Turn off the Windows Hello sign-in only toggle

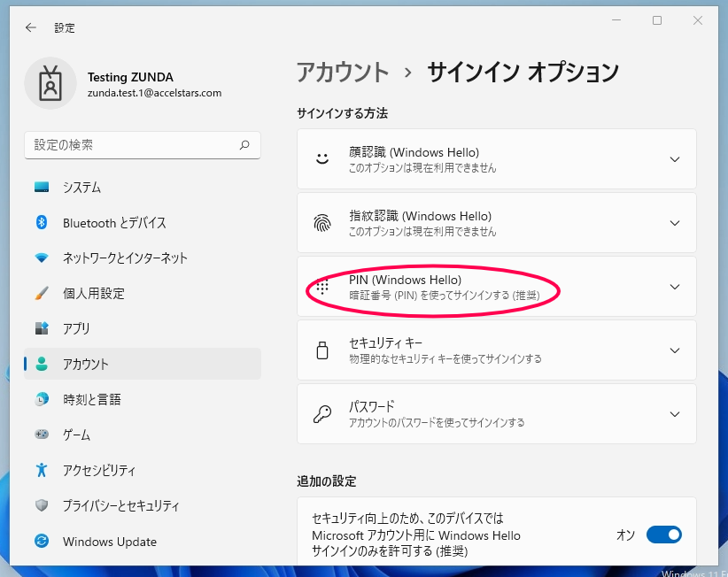(x=664, y=535)
